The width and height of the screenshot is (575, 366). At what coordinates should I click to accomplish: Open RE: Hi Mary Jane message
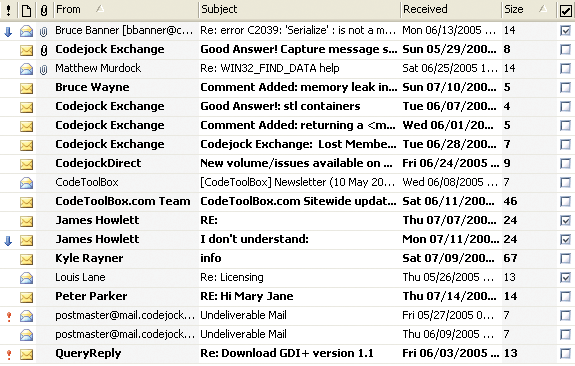click(x=246, y=296)
